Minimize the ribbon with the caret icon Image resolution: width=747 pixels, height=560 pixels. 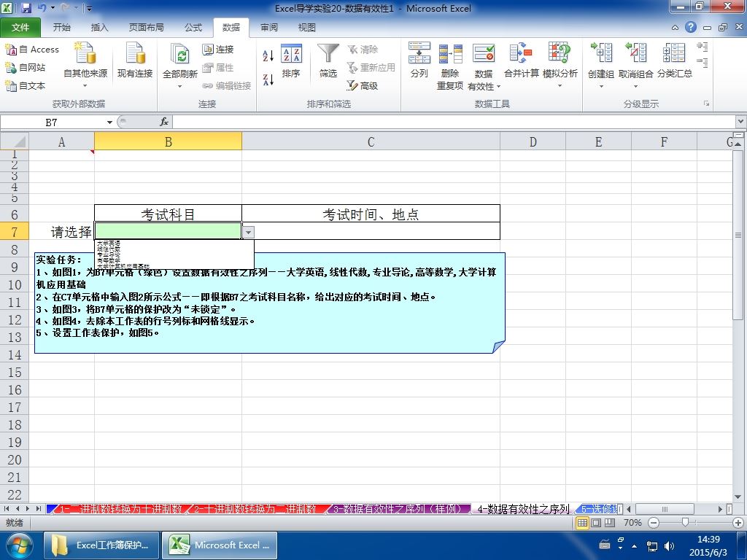point(675,28)
